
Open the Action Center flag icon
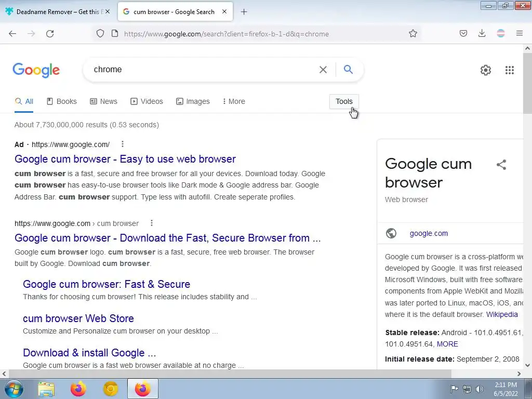coord(454,389)
